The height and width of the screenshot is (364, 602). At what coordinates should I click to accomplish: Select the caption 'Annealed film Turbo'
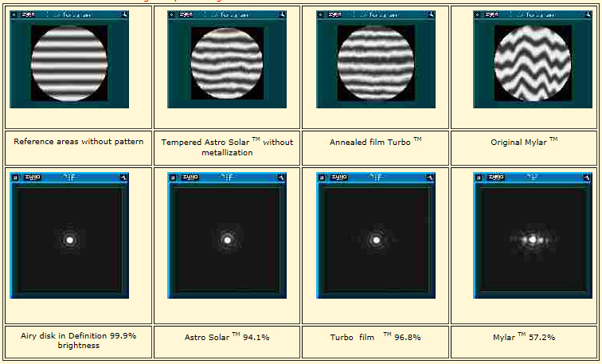[x=376, y=142]
